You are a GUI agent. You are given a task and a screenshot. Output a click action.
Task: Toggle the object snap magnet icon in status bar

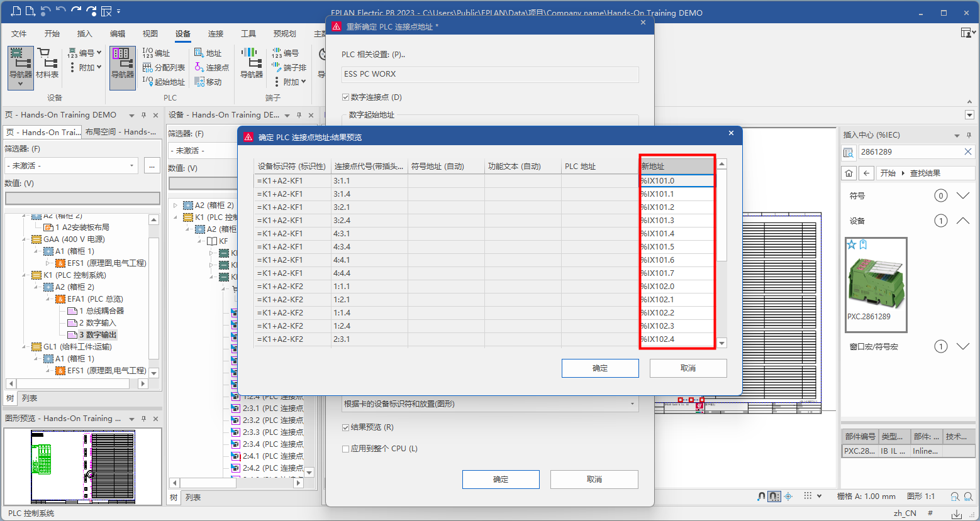pyautogui.click(x=761, y=496)
